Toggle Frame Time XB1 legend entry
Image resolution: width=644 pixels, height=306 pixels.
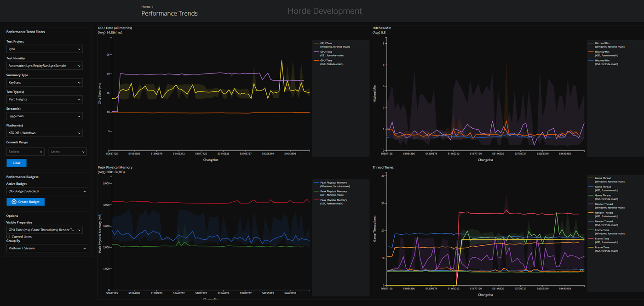click(x=604, y=241)
